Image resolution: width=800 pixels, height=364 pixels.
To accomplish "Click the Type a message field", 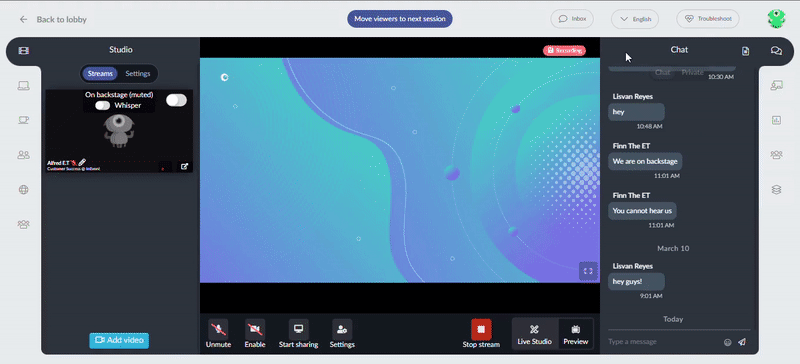I will point(663,342).
